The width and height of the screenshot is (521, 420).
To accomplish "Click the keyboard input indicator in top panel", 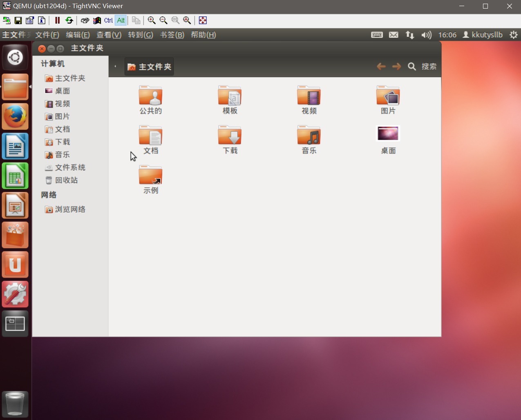I will coord(377,35).
